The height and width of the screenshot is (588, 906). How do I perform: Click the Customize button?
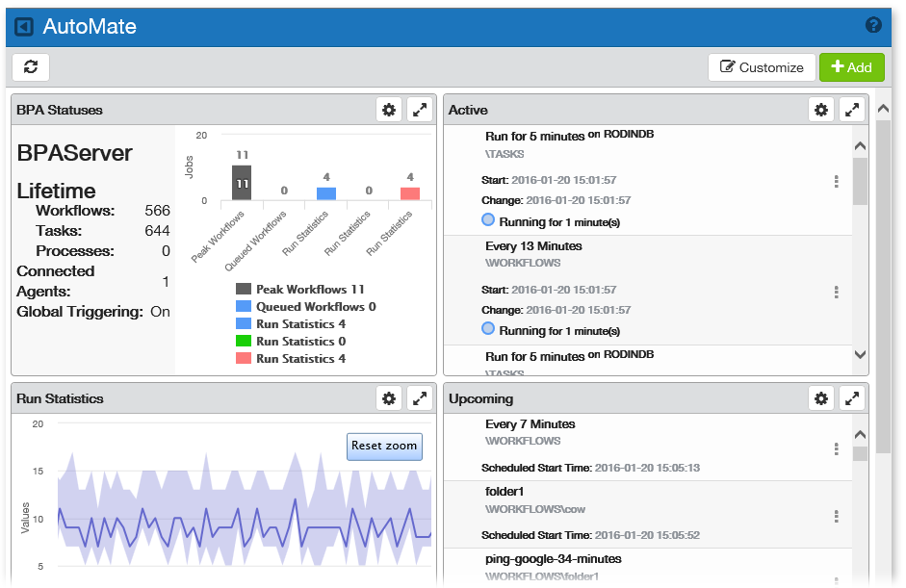point(762,67)
